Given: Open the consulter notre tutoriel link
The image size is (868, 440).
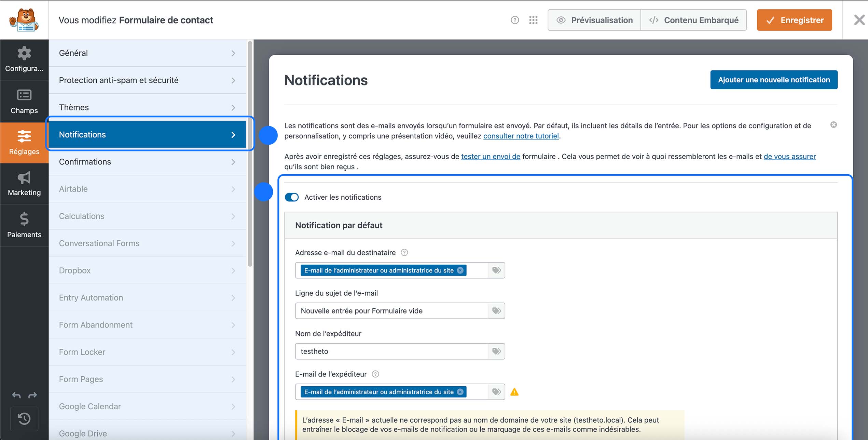Looking at the screenshot, I should pyautogui.click(x=521, y=136).
